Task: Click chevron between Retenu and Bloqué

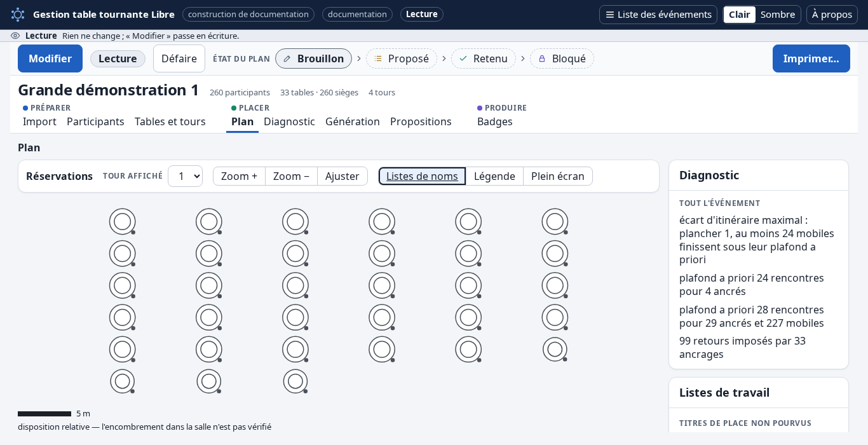Action: click(523, 58)
